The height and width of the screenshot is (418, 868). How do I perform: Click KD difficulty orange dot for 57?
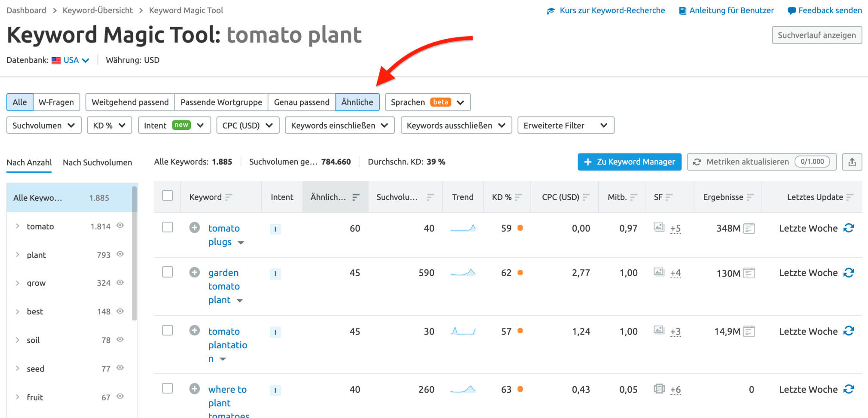pos(520,331)
